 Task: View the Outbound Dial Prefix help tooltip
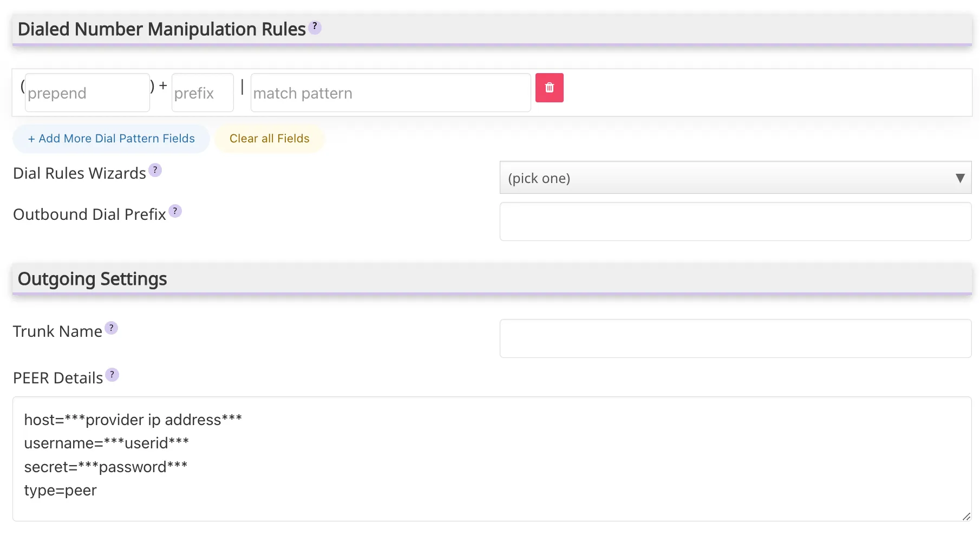[175, 211]
